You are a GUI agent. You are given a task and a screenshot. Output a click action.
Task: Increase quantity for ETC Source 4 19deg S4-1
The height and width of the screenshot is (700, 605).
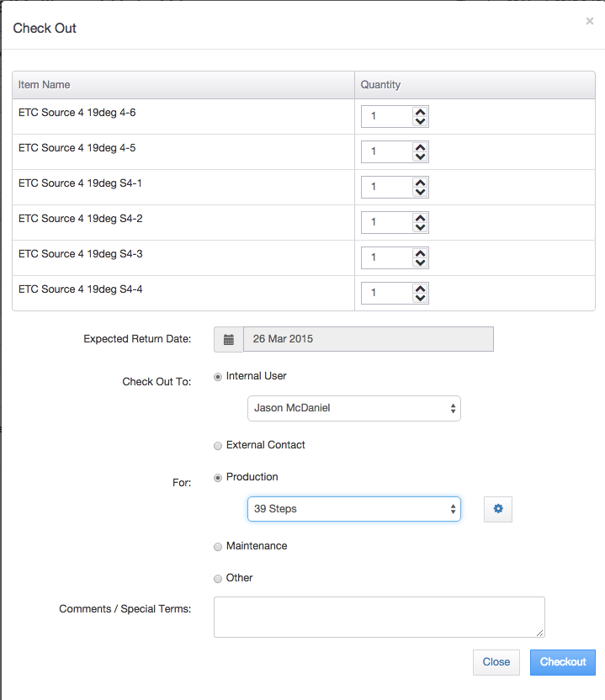coord(420,183)
